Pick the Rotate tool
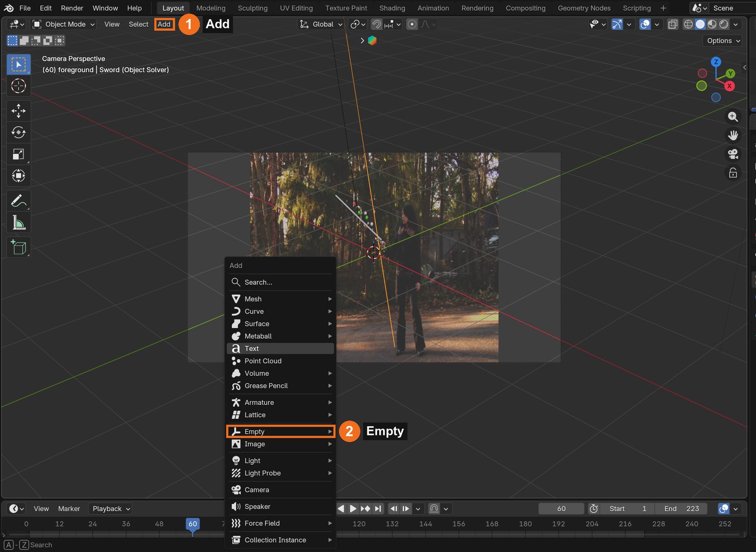This screenshot has width=756, height=552. point(19,132)
